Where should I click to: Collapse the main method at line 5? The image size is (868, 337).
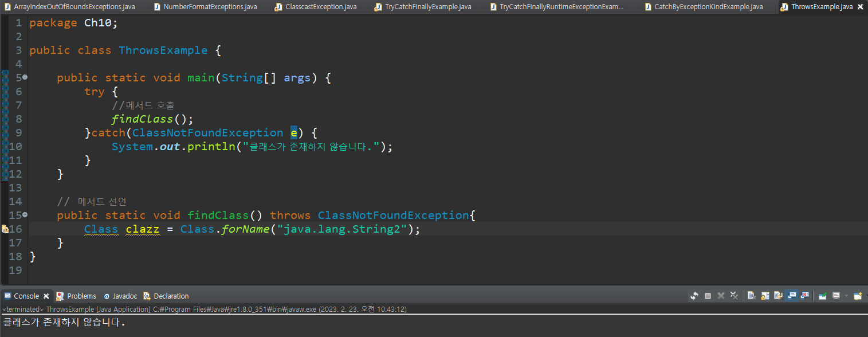pyautogui.click(x=25, y=78)
